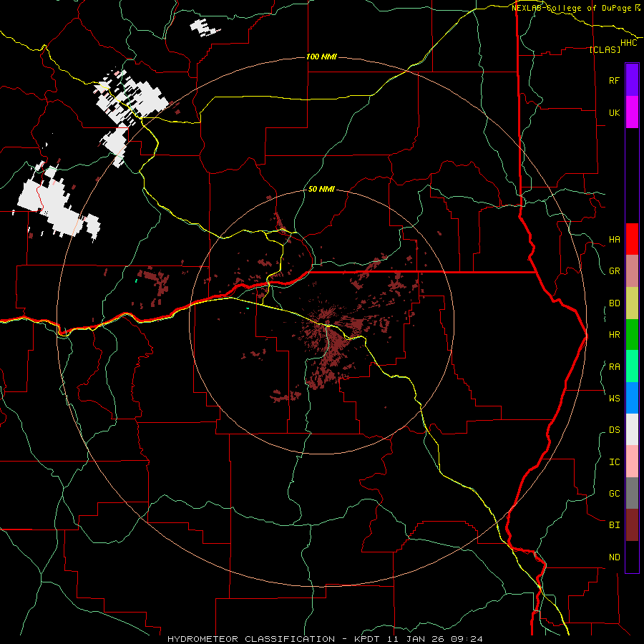Click the GR legend color swatch
The image size is (644, 644).
632,271
